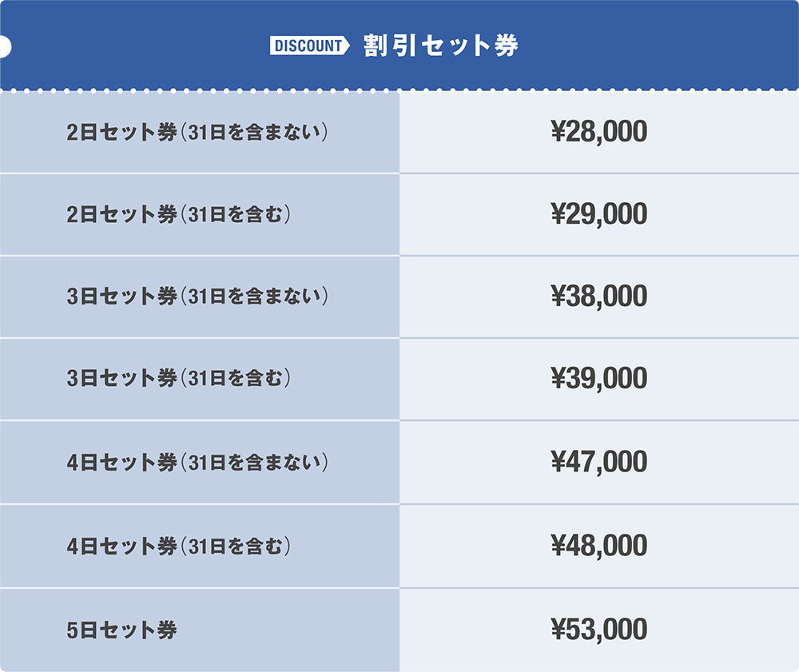Click the ¥29,000 price

pos(598,215)
